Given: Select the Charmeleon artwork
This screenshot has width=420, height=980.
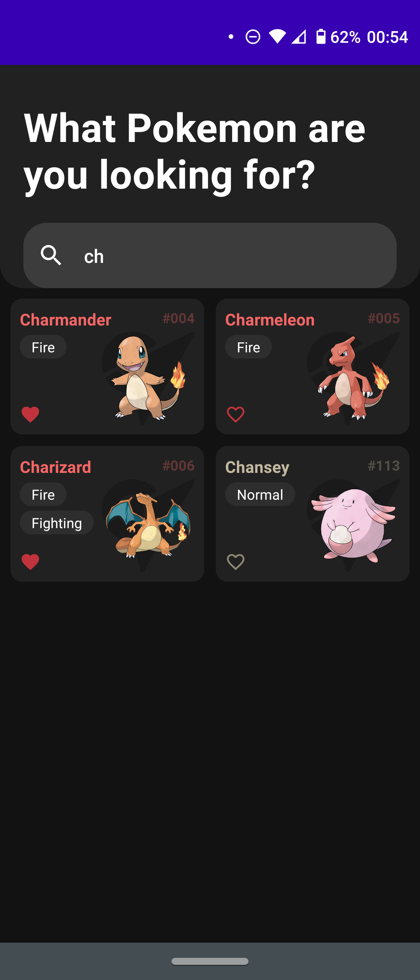Looking at the screenshot, I should [x=353, y=378].
